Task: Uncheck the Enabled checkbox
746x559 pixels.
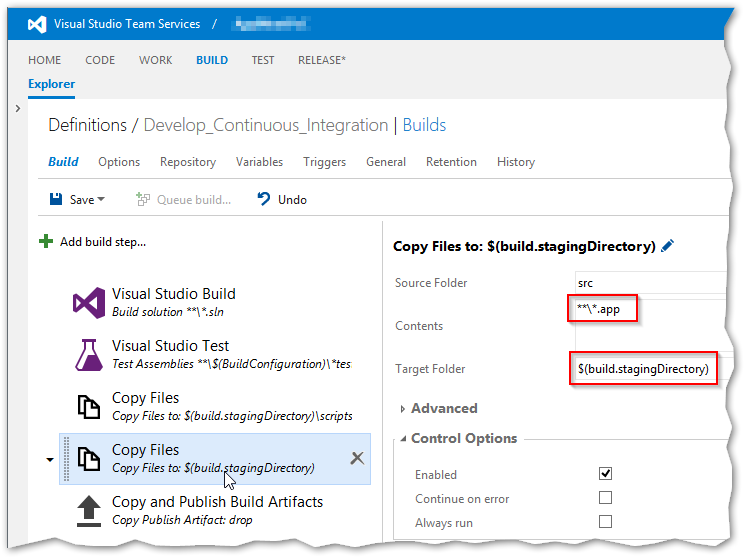Action: 605,474
